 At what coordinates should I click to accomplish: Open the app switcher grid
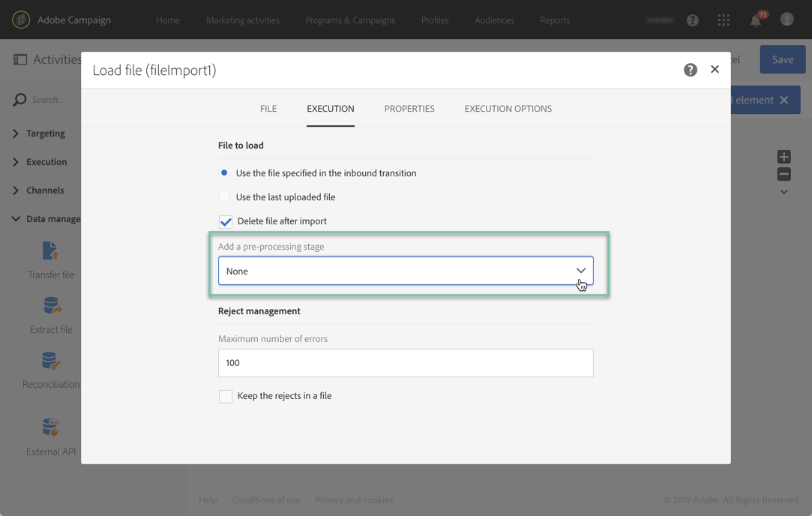(724, 20)
